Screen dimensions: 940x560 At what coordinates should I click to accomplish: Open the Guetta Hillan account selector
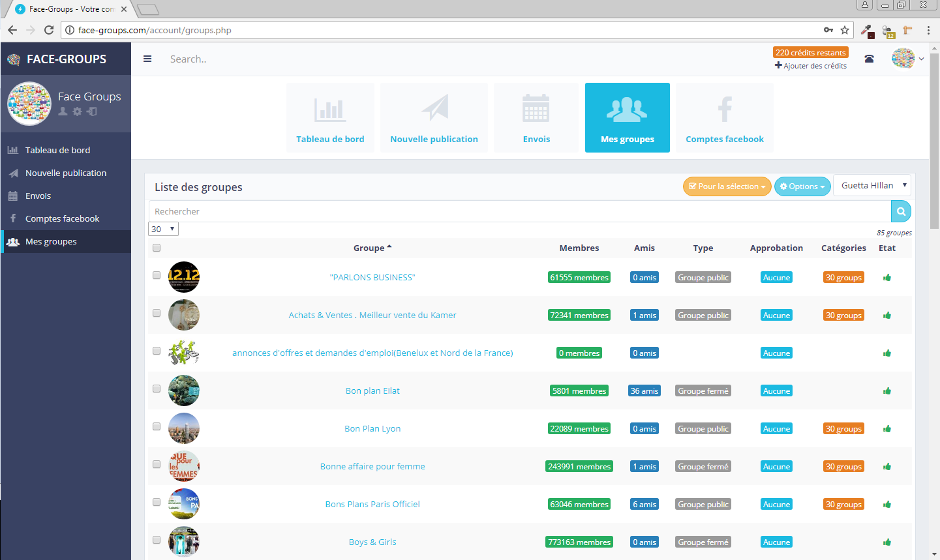(x=872, y=186)
